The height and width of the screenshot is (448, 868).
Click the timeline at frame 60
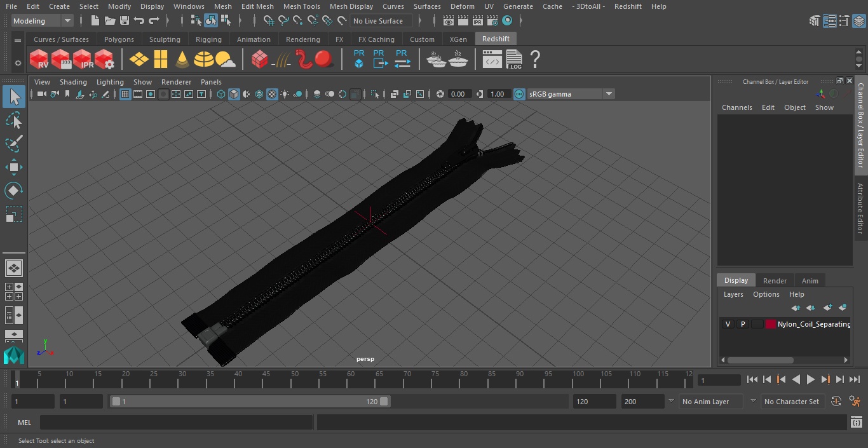pos(351,380)
